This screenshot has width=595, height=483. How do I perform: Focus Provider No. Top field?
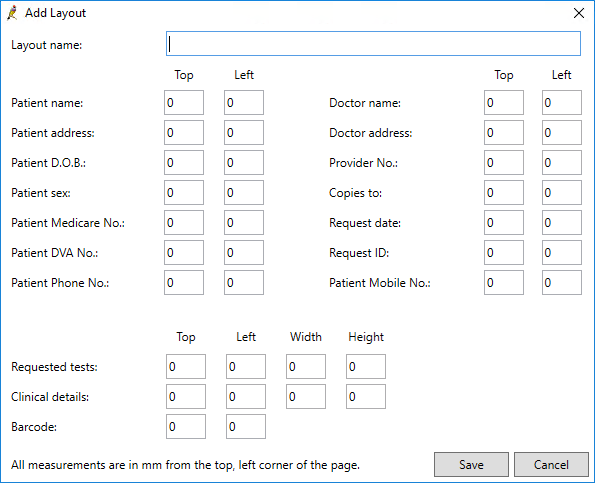(x=504, y=162)
